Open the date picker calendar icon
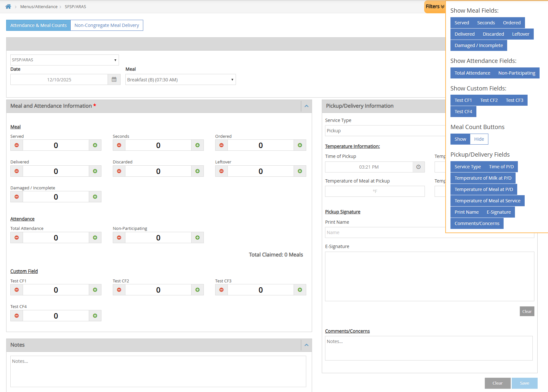Viewport: 548px width, 392px height. (x=114, y=79)
